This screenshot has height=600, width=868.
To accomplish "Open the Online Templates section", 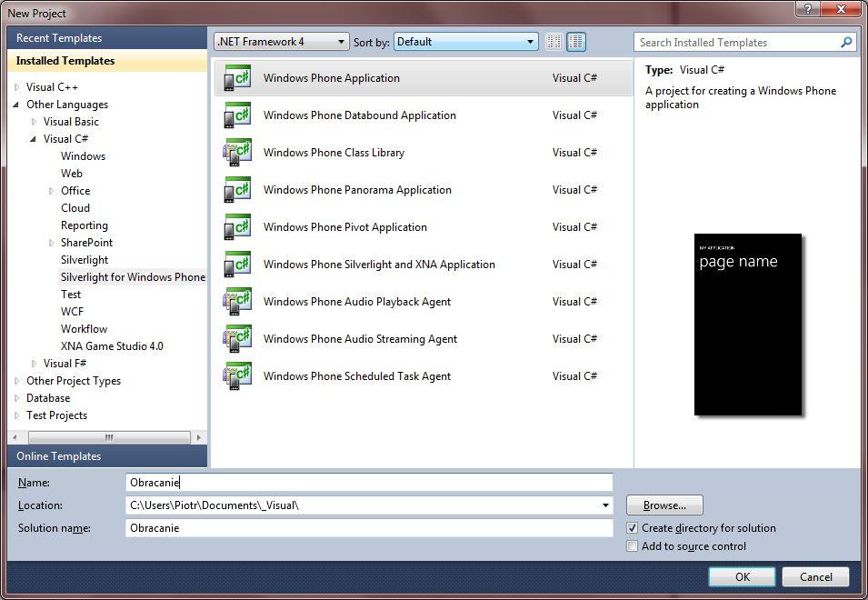I will point(107,456).
